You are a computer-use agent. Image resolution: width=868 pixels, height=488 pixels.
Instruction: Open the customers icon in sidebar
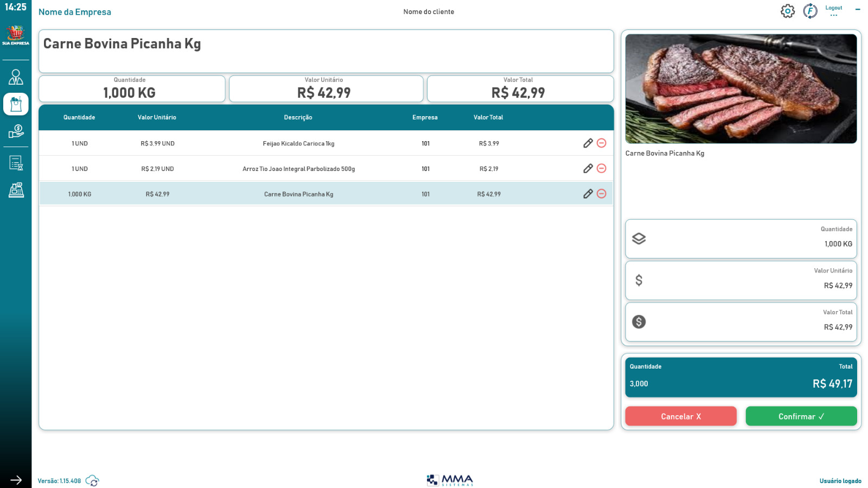16,77
